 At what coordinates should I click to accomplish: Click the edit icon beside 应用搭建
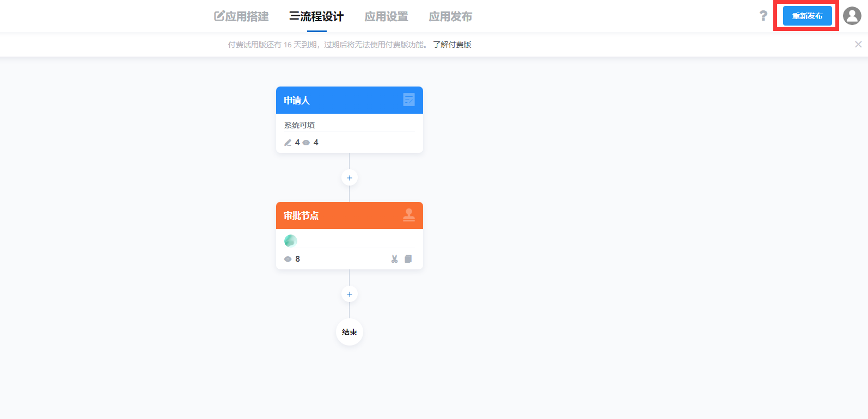click(x=219, y=16)
